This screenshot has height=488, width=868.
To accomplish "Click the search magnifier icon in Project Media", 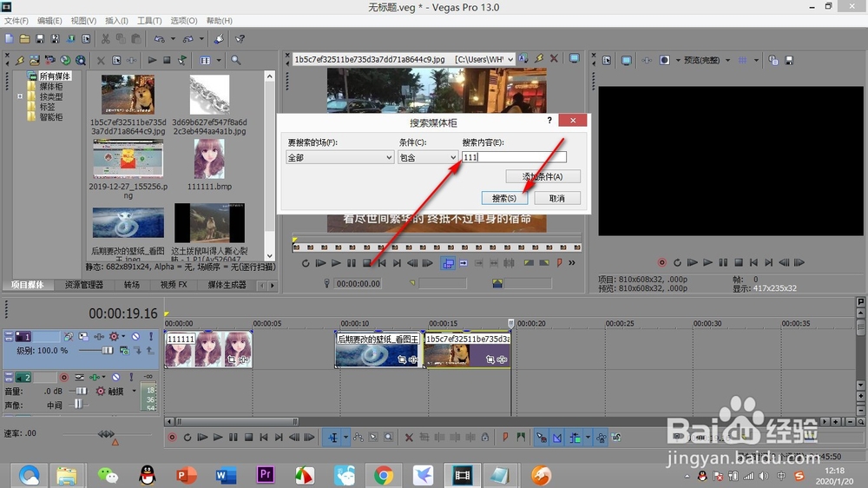I will click(236, 61).
